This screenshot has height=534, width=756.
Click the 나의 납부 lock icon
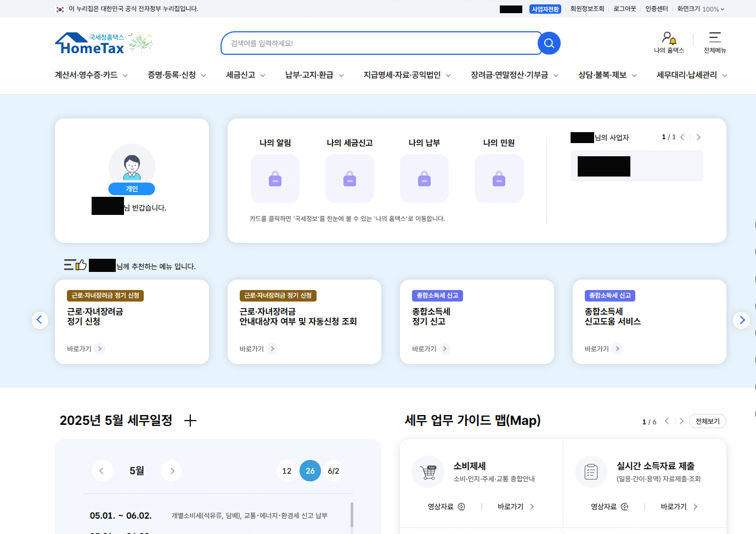pos(424,178)
